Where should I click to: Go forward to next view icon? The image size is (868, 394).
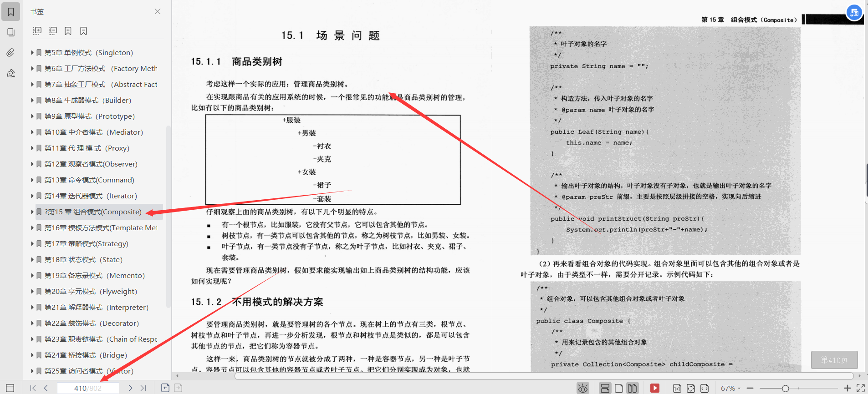point(178,388)
